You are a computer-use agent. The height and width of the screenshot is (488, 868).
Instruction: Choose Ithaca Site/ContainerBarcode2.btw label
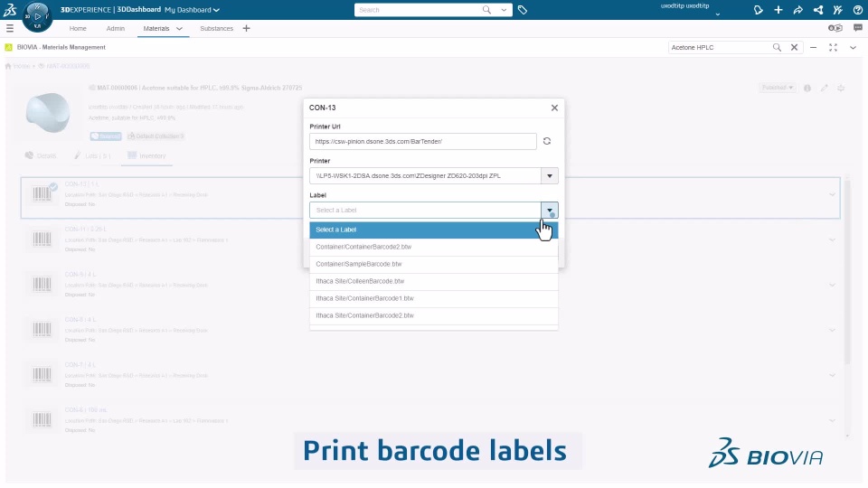click(x=433, y=315)
